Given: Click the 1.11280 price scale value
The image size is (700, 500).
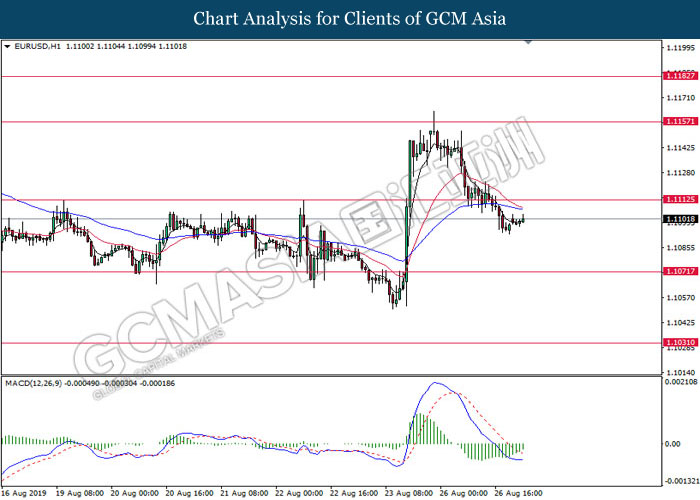Looking at the screenshot, I should 681,173.
